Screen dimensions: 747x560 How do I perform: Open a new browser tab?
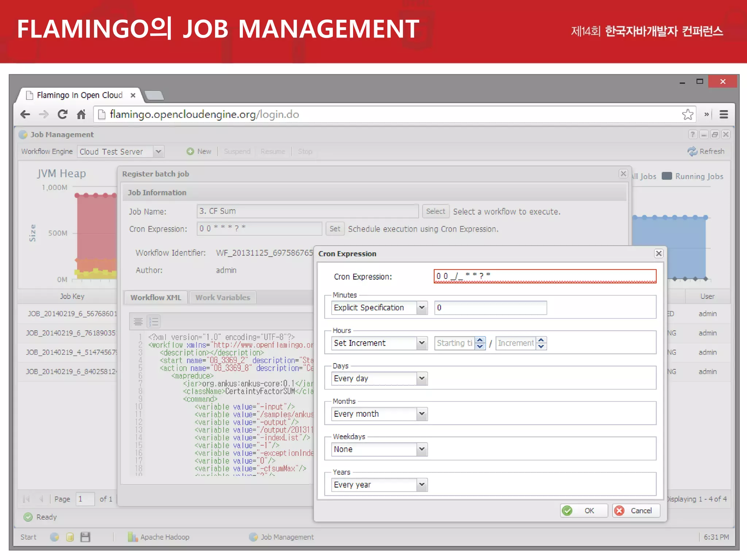tap(154, 96)
